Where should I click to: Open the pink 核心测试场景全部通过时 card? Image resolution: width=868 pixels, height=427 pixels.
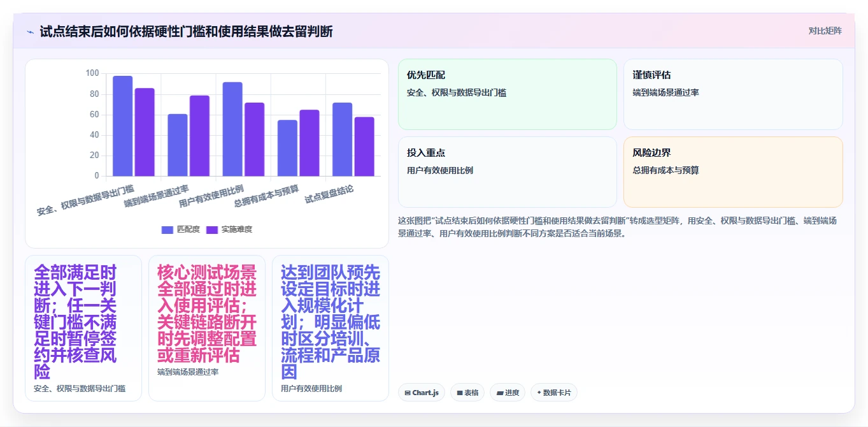[x=207, y=328]
